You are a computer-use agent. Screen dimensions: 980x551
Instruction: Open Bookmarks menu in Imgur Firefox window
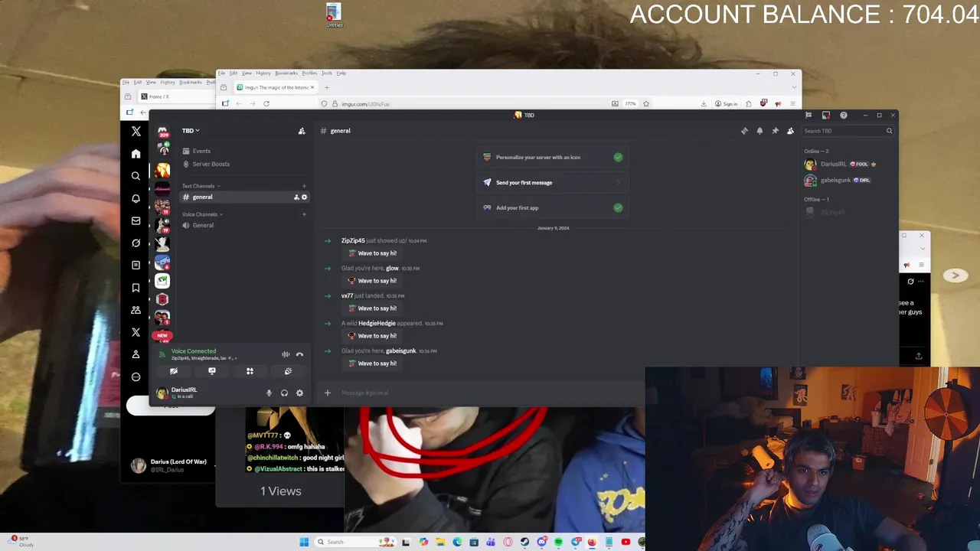pos(286,73)
